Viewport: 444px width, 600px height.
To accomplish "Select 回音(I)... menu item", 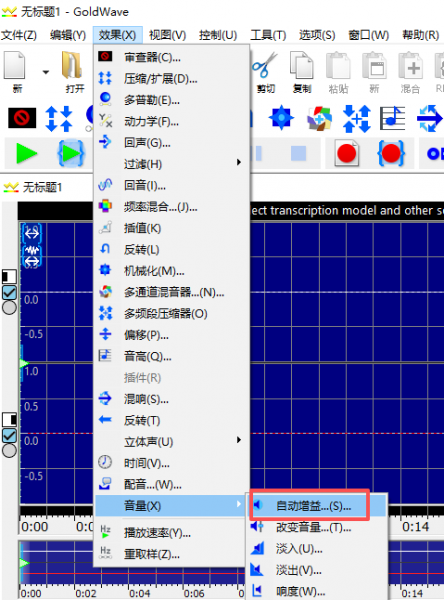I will pyautogui.click(x=171, y=186).
